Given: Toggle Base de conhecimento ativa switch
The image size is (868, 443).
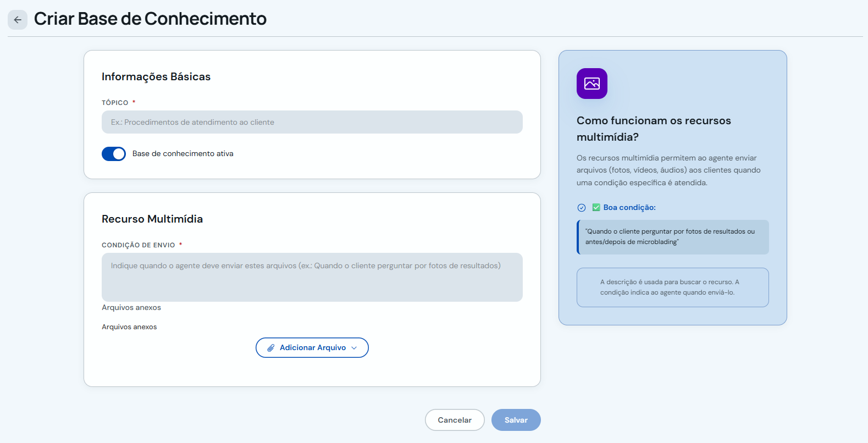Looking at the screenshot, I should (x=114, y=154).
